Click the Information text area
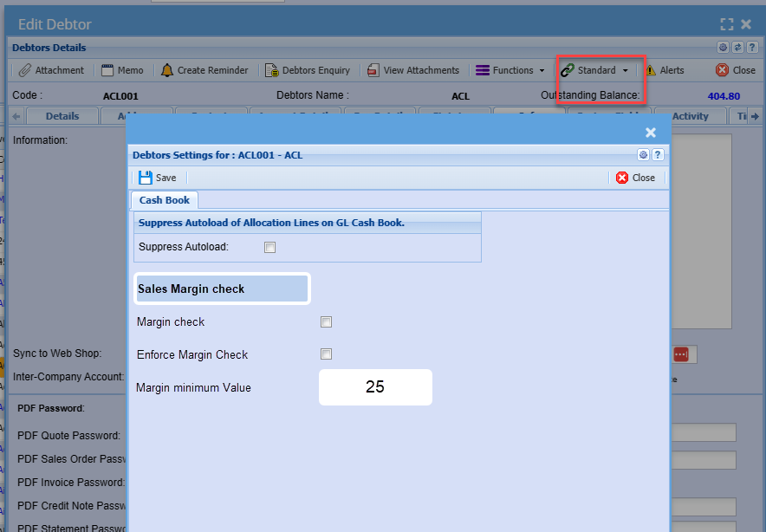This screenshot has width=766, height=532. click(702, 231)
